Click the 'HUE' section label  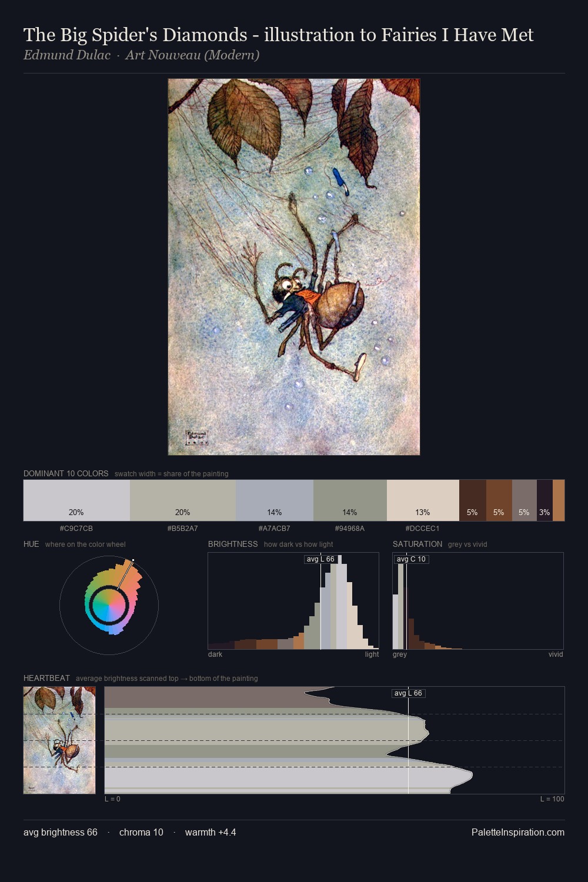[31, 544]
